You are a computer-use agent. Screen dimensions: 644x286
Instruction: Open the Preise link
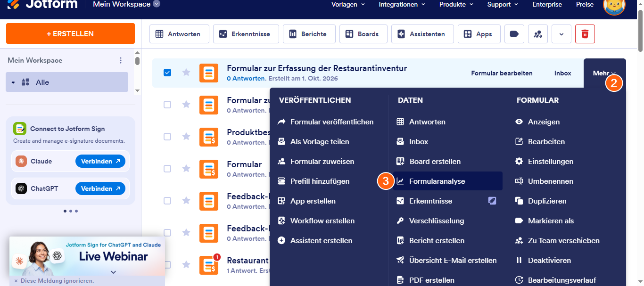pos(585,4)
